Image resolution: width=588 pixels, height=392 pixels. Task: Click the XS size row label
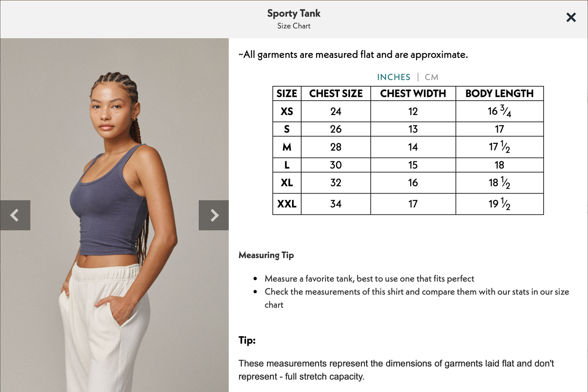(287, 111)
